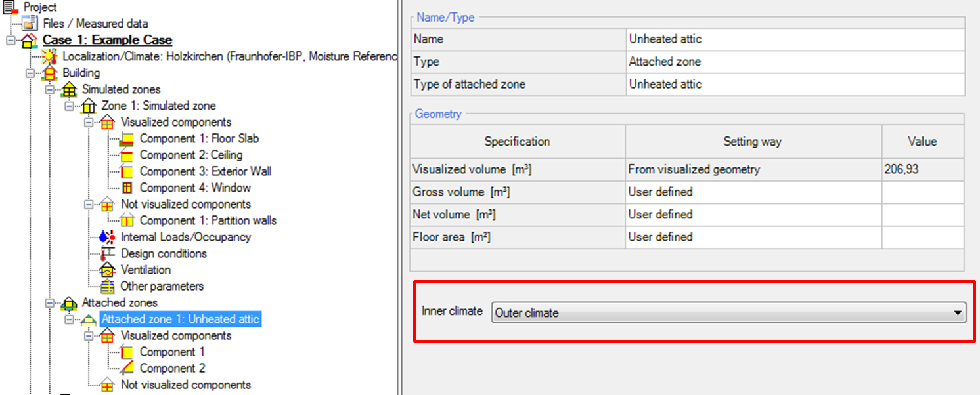Collapse Zone 1: Simulated zone node
This screenshot has width=980, height=395.
pos(68,106)
